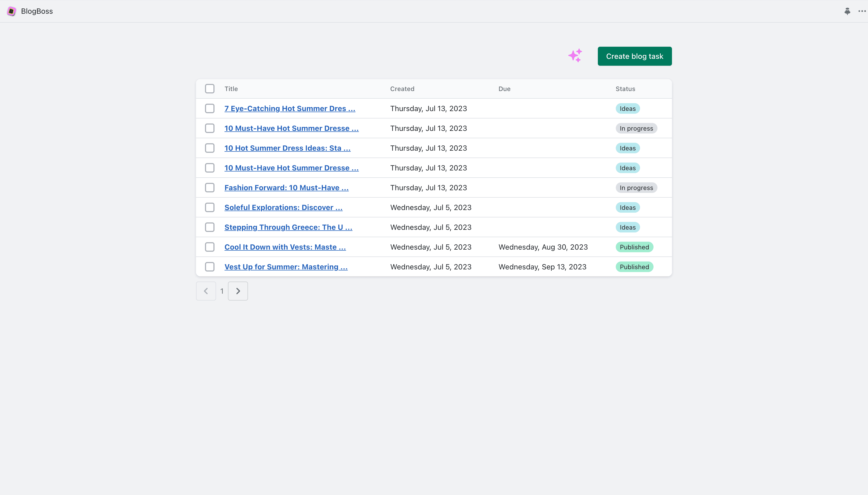
Task: Click the pin icon in top bar
Action: point(847,11)
